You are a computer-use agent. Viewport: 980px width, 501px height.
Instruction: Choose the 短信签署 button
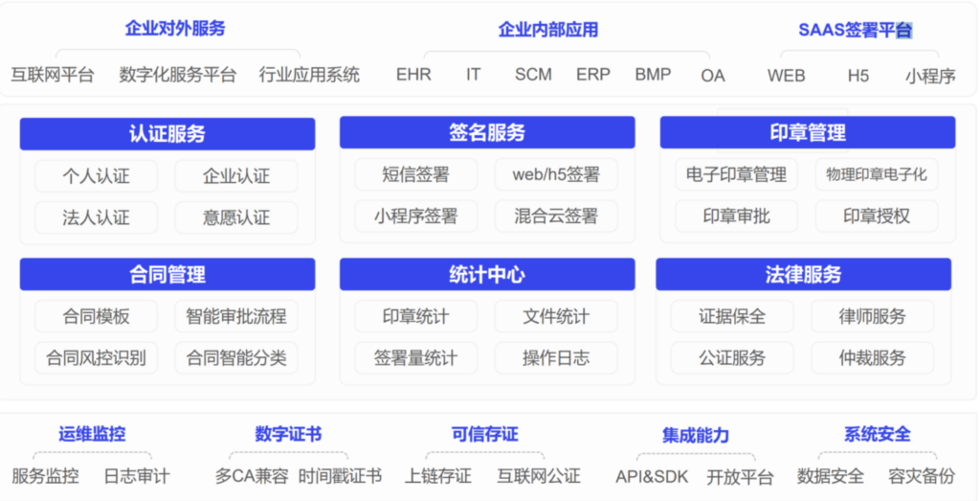point(415,174)
